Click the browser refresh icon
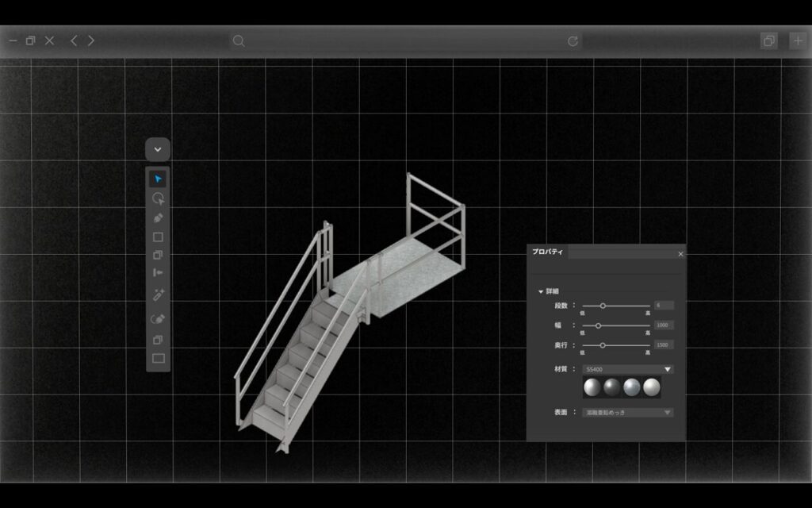 (573, 41)
